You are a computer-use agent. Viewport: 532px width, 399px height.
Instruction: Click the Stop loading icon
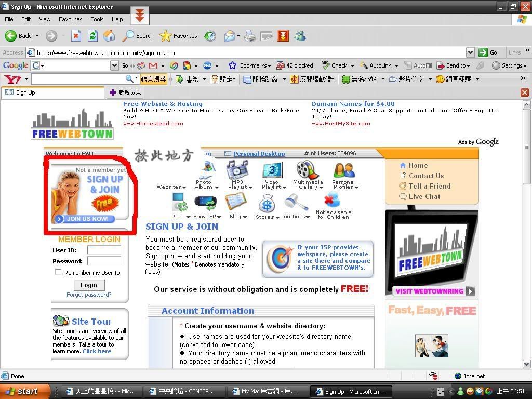pyautogui.click(x=76, y=36)
